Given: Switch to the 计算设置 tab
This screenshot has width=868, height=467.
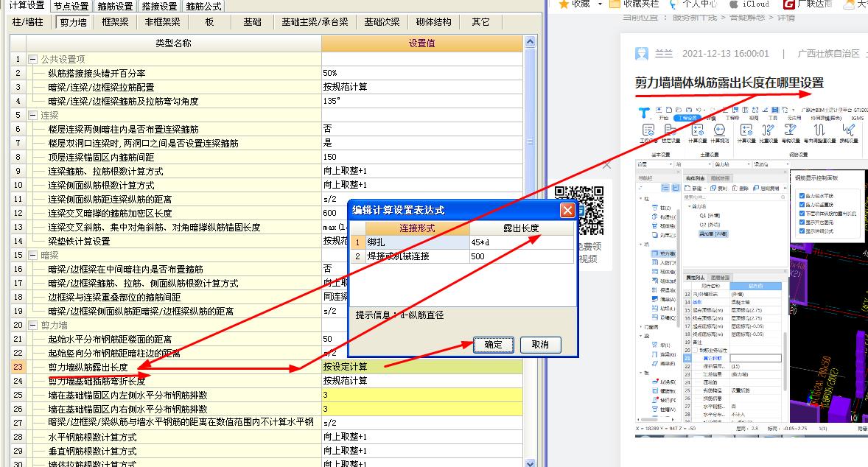Looking at the screenshot, I should [x=27, y=6].
